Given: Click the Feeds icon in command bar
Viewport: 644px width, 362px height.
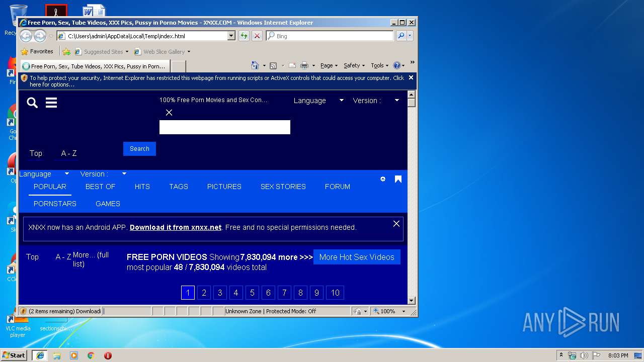Looking at the screenshot, I should pos(273,65).
